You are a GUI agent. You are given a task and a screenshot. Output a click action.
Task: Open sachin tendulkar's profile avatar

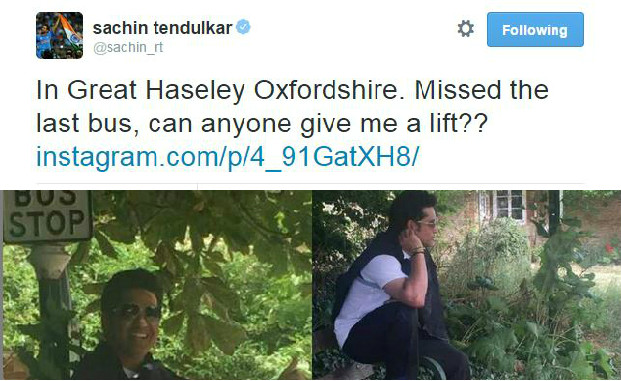(59, 35)
